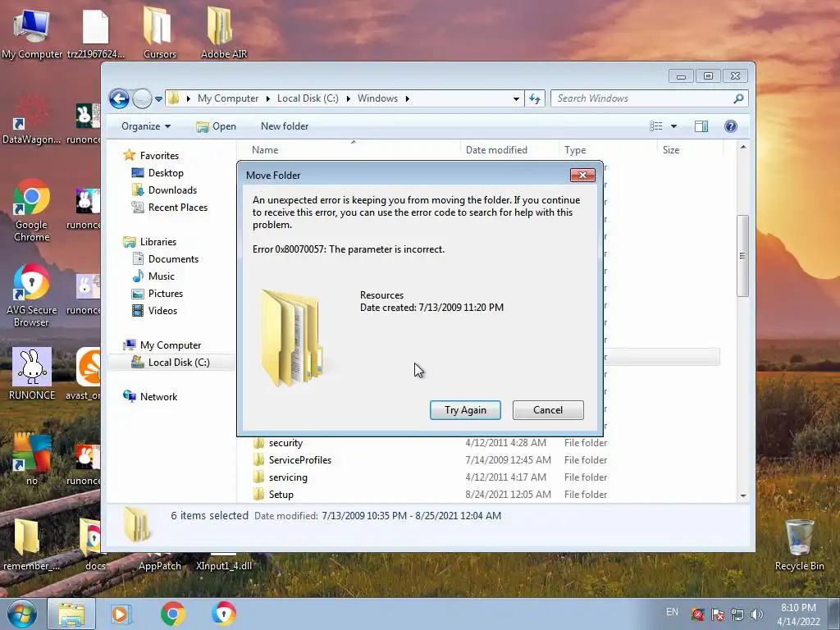Select the RUNONCE rabbit desktop icon
Viewport: 840px width, 630px height.
click(x=32, y=374)
